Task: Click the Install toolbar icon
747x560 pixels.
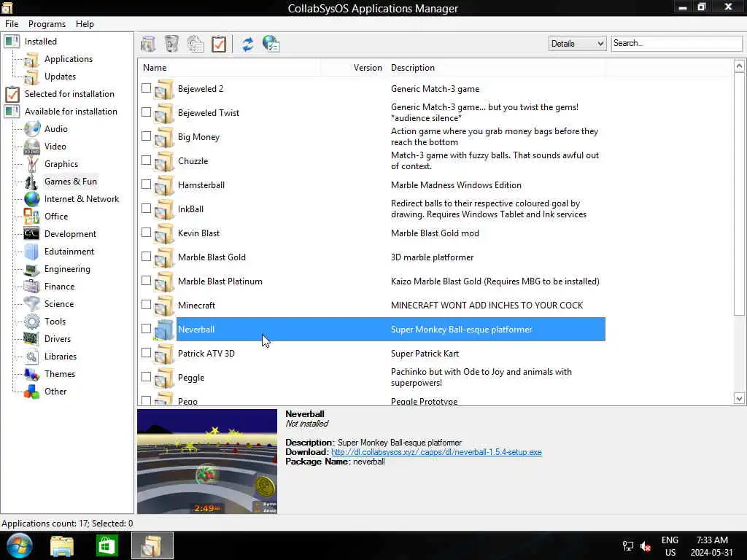Action: 148,44
